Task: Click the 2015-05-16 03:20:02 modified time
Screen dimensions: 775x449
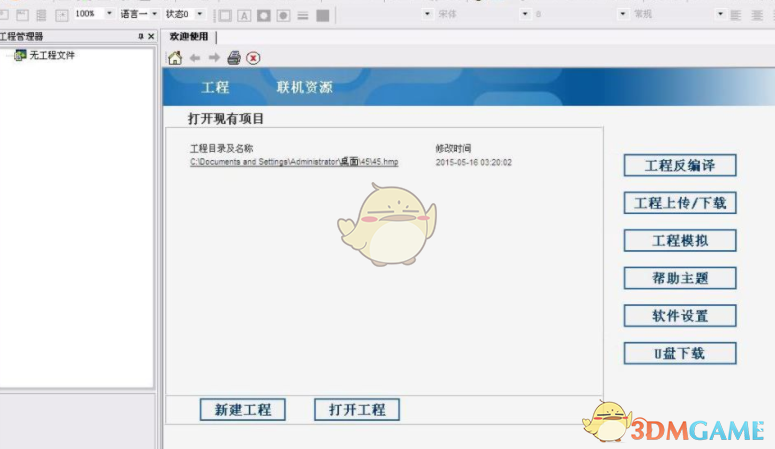Action: click(474, 162)
